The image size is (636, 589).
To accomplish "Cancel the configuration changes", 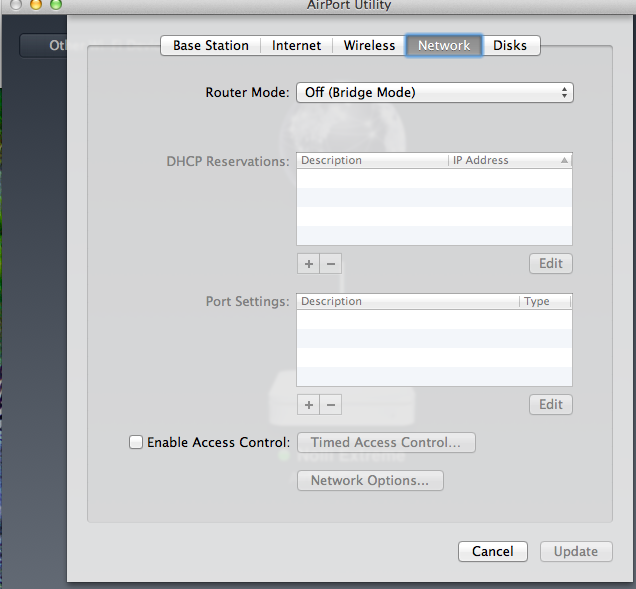I will [493, 551].
